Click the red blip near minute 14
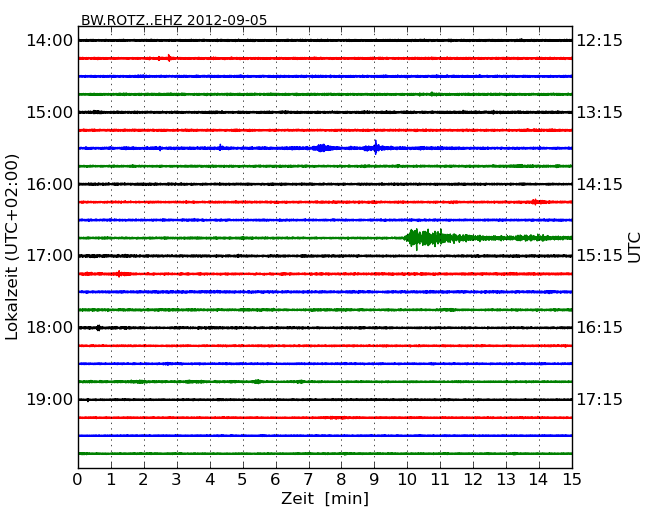 point(537,202)
